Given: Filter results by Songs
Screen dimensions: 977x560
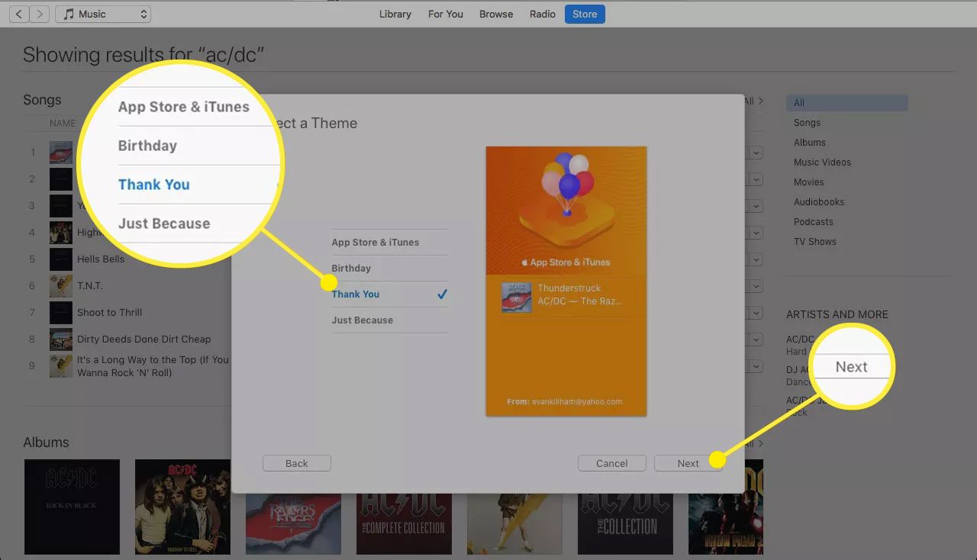Looking at the screenshot, I should [807, 123].
